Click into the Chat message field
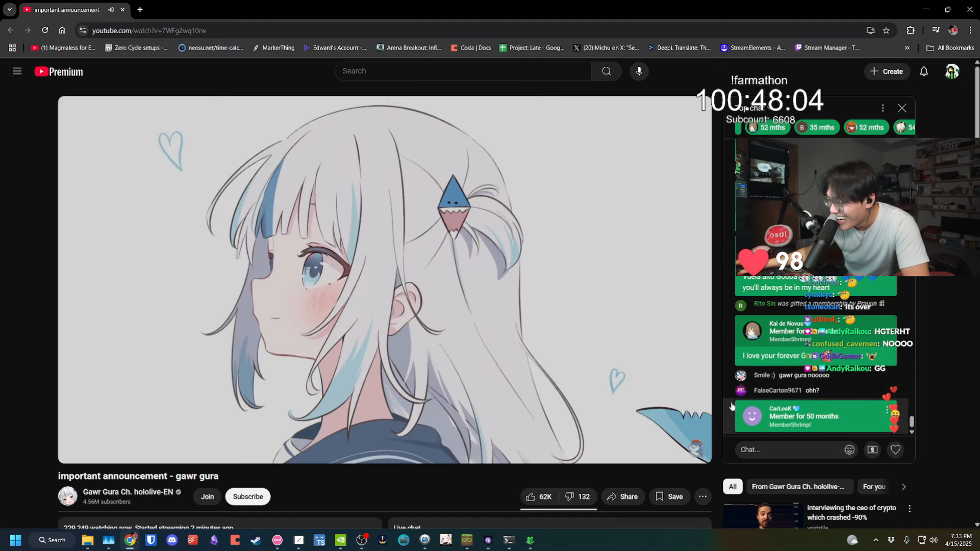980x551 pixels. 786,450
